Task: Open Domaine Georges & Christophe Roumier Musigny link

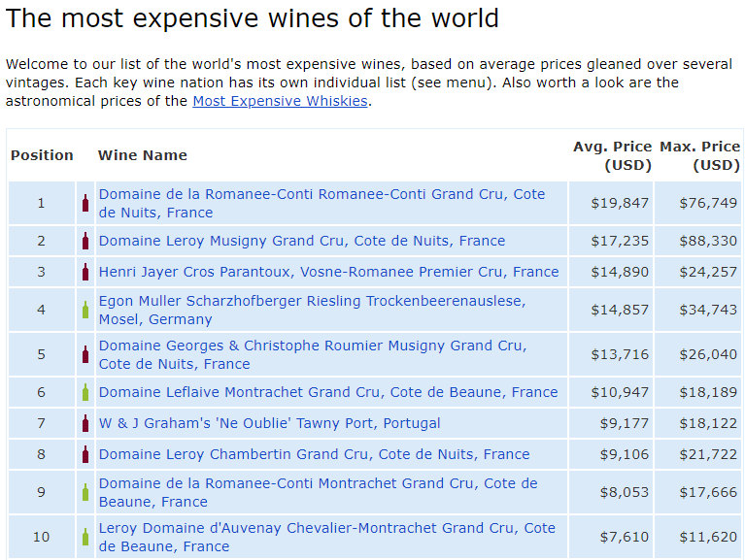Action: 313,354
